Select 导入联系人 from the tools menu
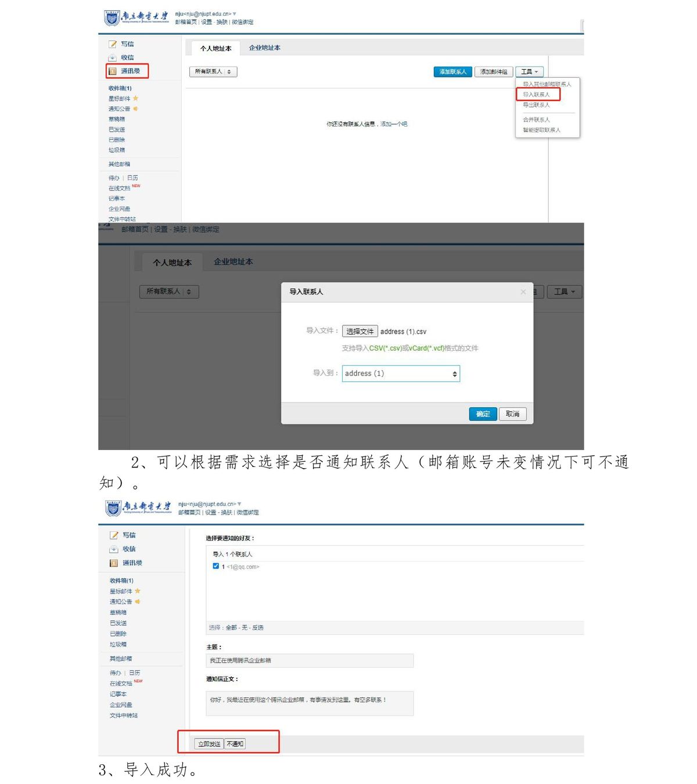This screenshot has height=784, width=697. pyautogui.click(x=536, y=94)
